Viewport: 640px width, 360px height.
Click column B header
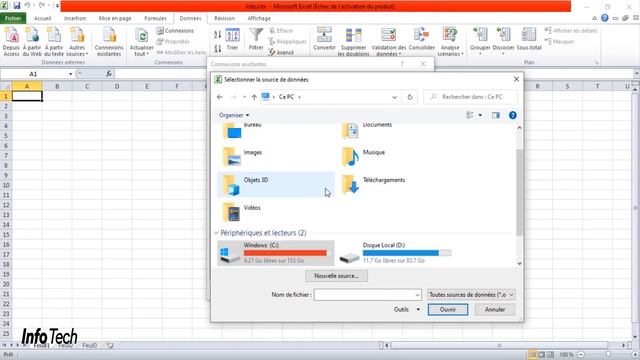(x=57, y=86)
